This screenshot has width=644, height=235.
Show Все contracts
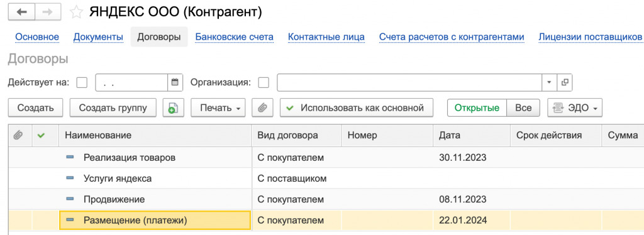coord(524,108)
